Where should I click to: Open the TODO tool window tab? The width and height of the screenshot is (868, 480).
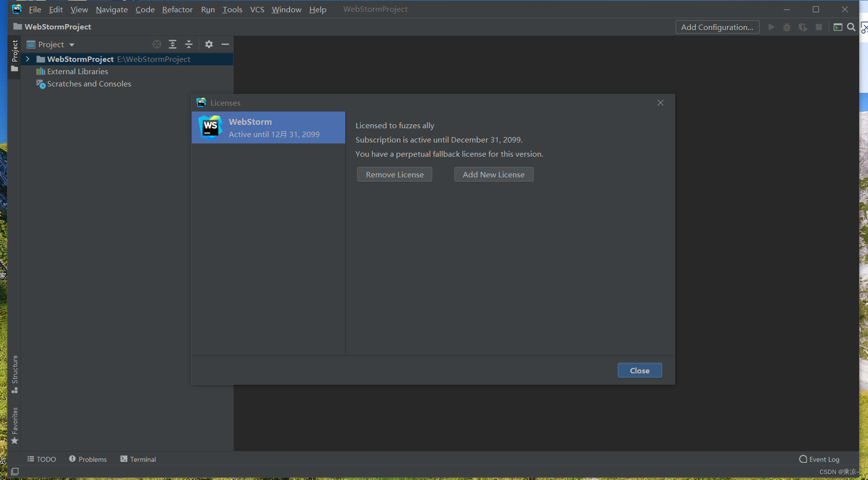pos(42,459)
